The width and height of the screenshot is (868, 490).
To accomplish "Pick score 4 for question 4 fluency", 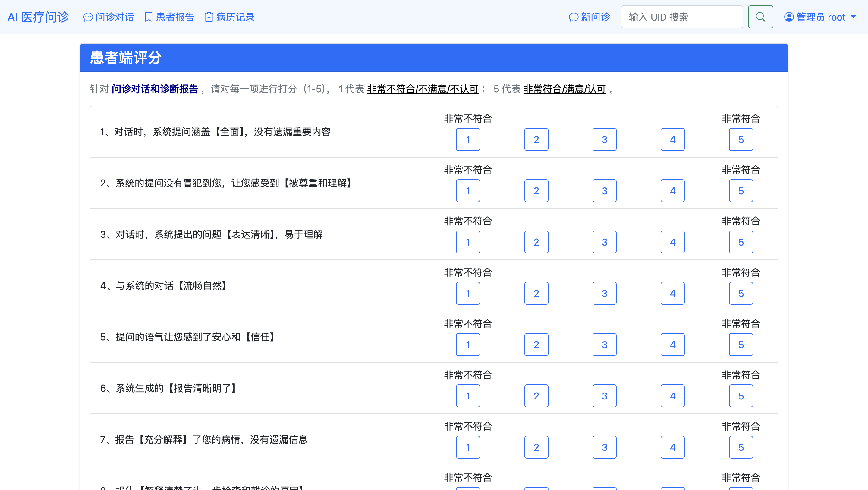I will [672, 293].
